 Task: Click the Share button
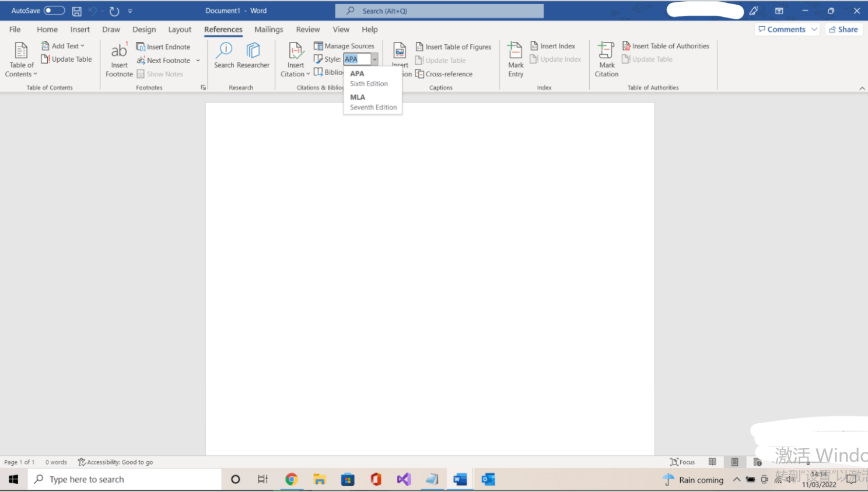click(x=843, y=29)
